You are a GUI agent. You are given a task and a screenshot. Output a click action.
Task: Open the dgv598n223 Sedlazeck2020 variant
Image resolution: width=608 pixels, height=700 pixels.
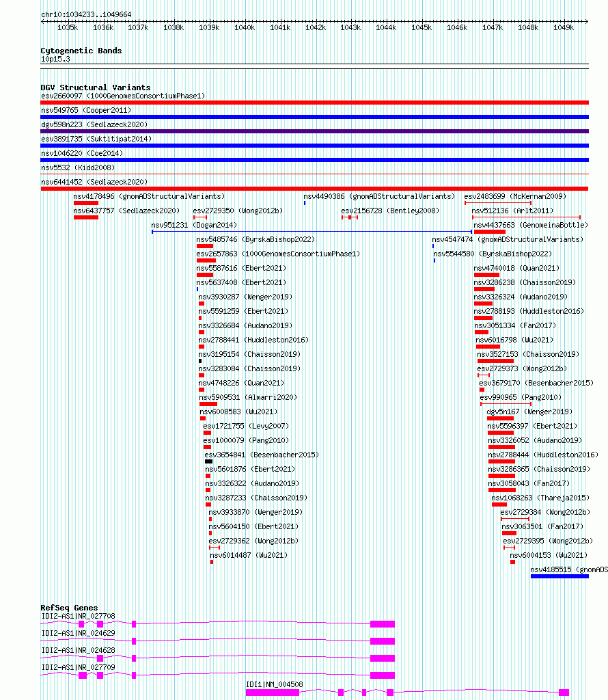(x=94, y=124)
